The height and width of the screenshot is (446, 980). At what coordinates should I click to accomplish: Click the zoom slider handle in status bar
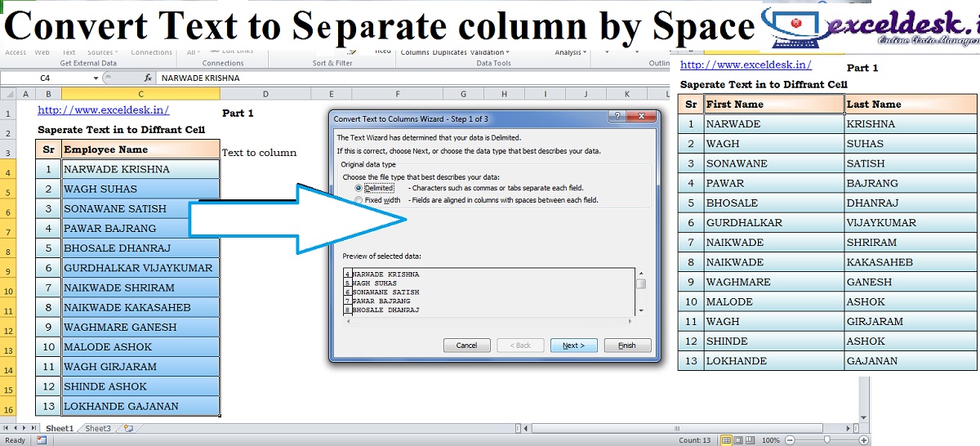(x=826, y=440)
